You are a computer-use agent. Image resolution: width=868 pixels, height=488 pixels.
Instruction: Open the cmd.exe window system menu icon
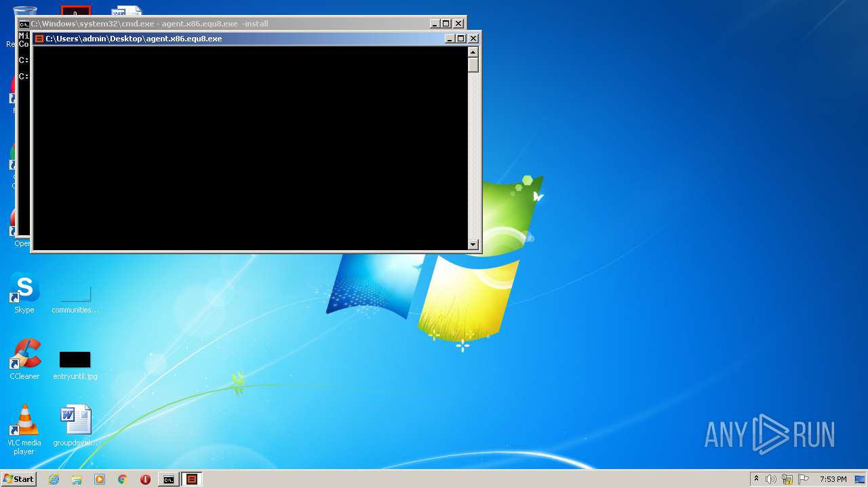[24, 24]
